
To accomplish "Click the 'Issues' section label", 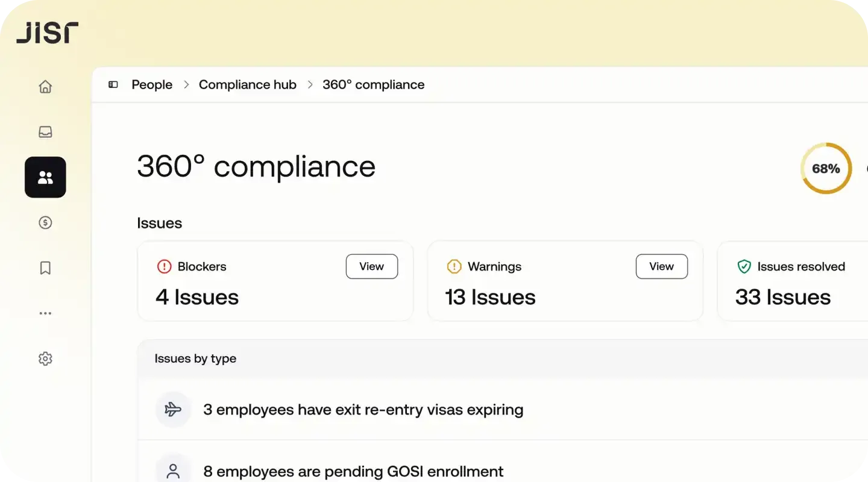I will [x=159, y=223].
